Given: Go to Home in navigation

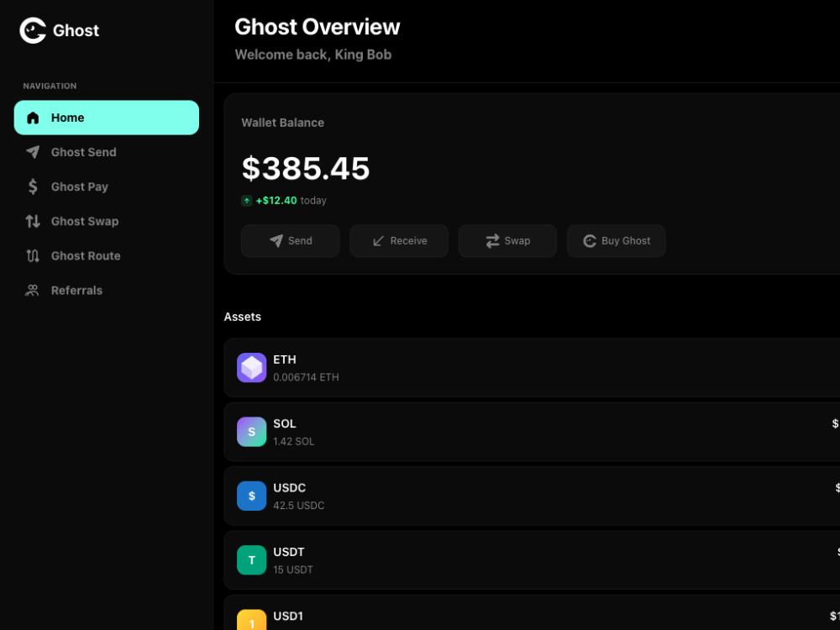Looking at the screenshot, I should pos(107,118).
